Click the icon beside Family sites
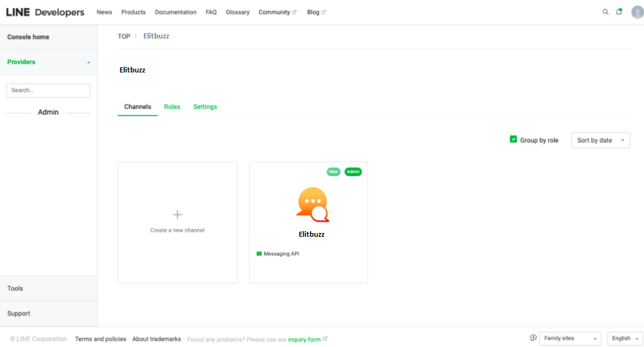This screenshot has height=347, width=644. [533, 338]
